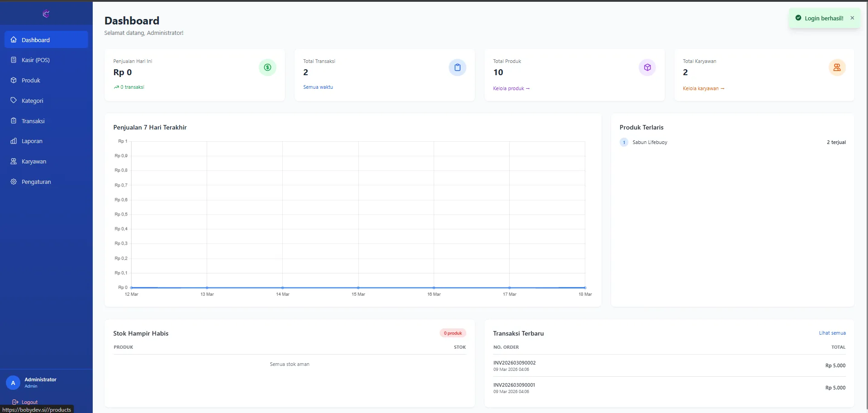Click the app logo in sidebar
This screenshot has height=413, width=868.
pos(46,14)
